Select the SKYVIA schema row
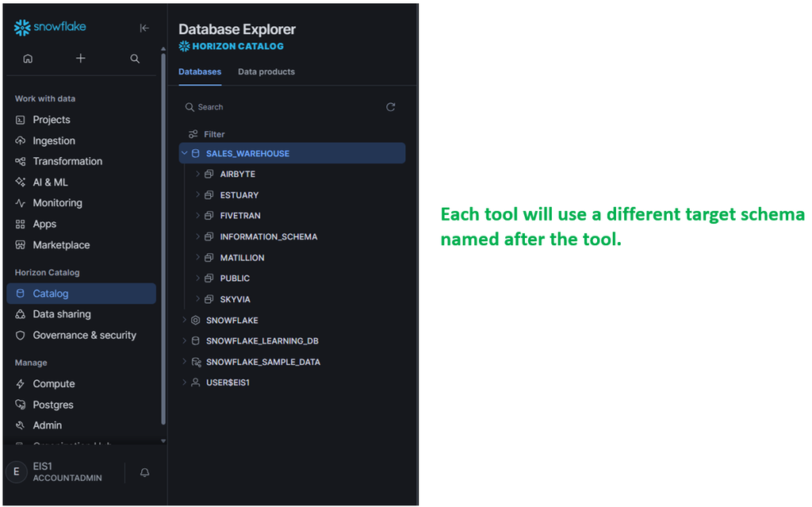 [x=293, y=299]
